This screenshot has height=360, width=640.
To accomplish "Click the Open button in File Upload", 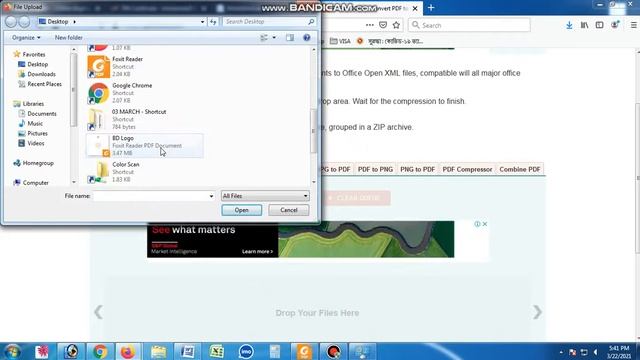I will point(242,210).
